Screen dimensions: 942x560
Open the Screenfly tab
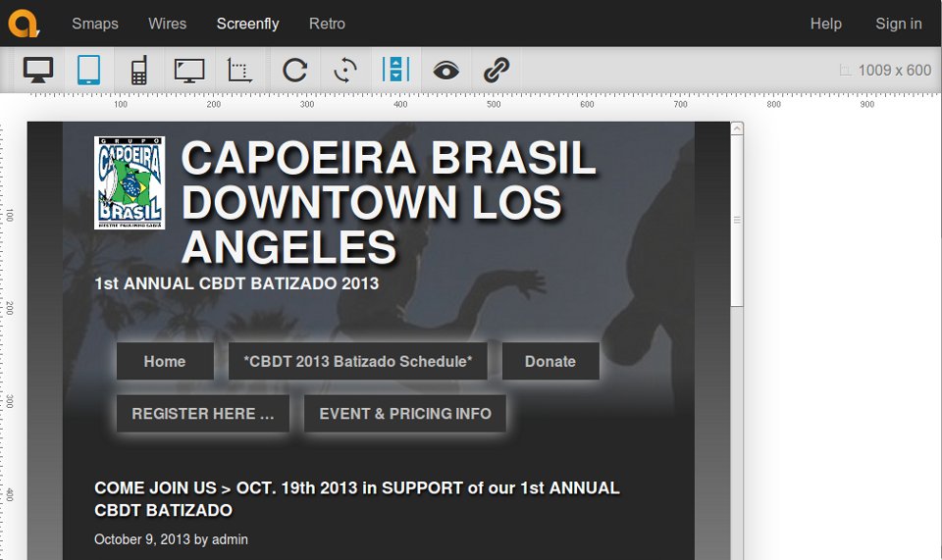[247, 24]
